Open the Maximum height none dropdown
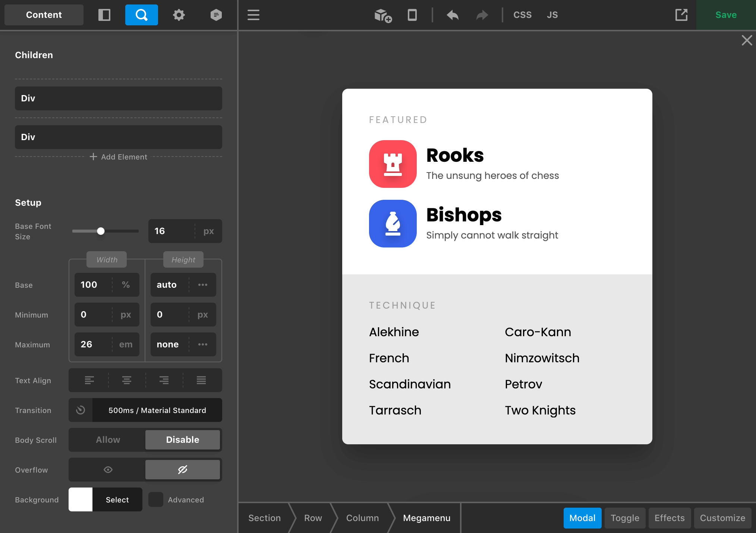The width and height of the screenshot is (756, 533). 203,344
